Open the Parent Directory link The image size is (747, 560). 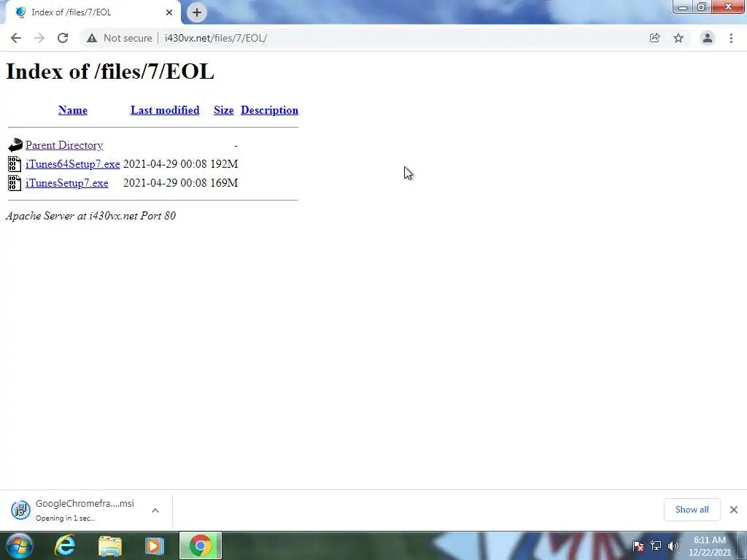[64, 145]
